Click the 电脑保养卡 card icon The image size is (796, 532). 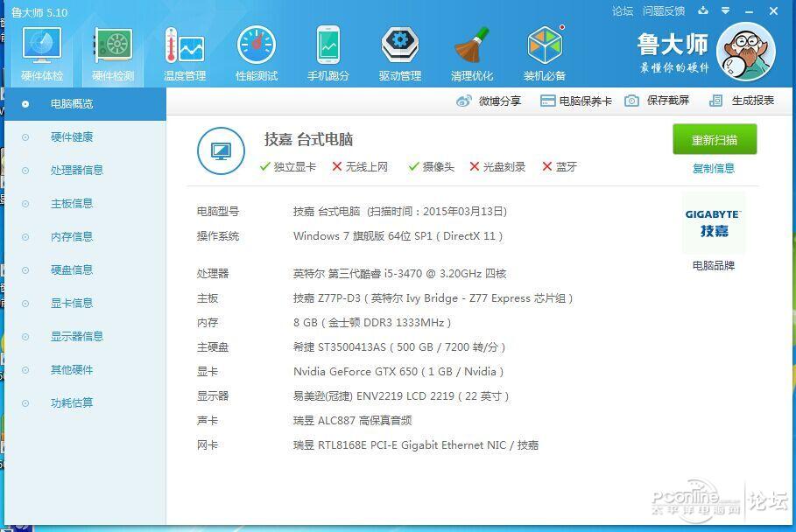point(547,101)
